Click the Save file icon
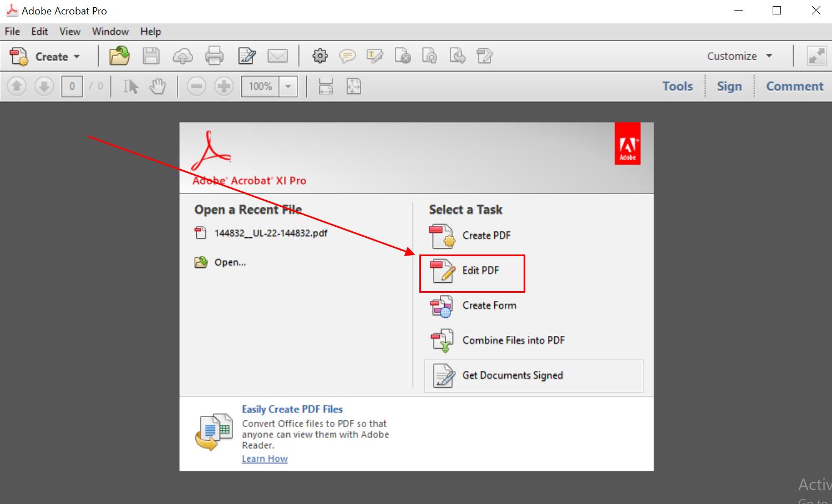 click(x=151, y=55)
